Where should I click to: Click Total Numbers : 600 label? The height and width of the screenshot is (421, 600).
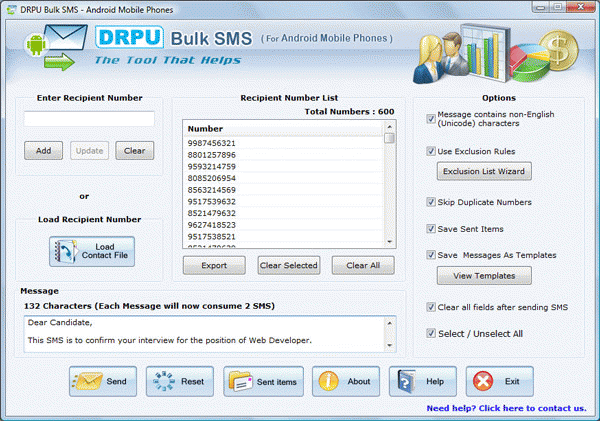point(349,111)
